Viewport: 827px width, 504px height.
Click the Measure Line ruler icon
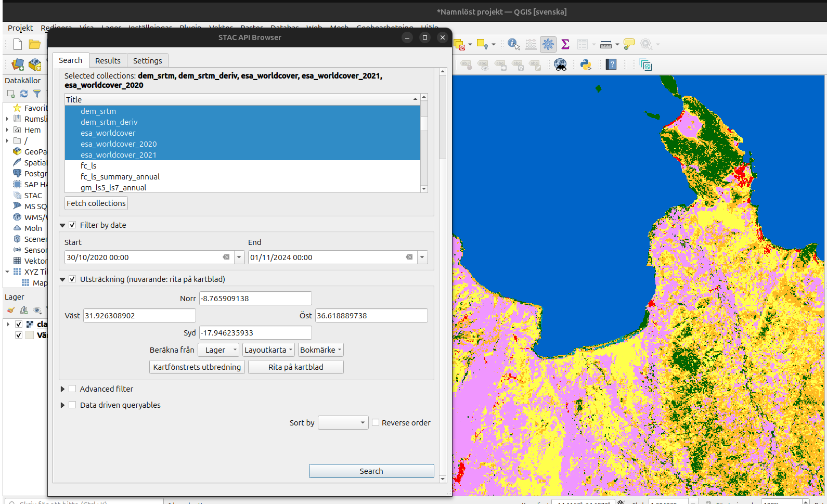coord(606,45)
